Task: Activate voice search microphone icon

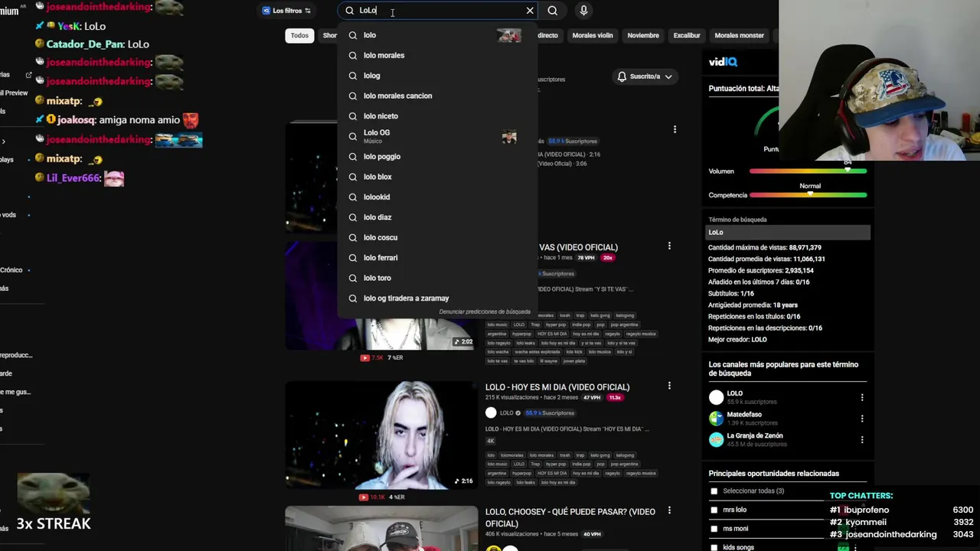Action: 583,11
